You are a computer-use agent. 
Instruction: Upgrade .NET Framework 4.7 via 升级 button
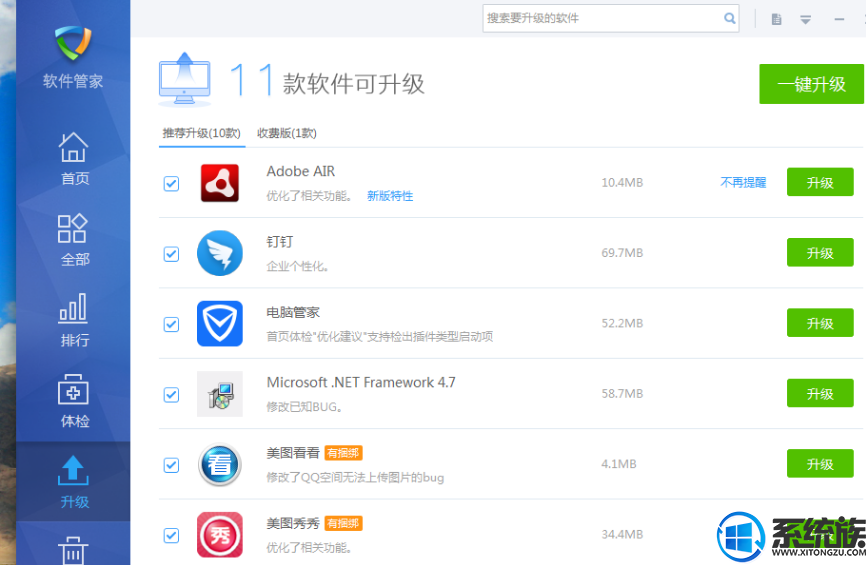[x=820, y=393]
